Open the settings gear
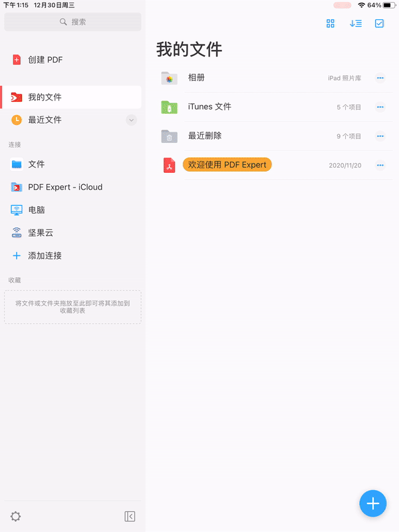This screenshot has width=399, height=532. (15, 517)
